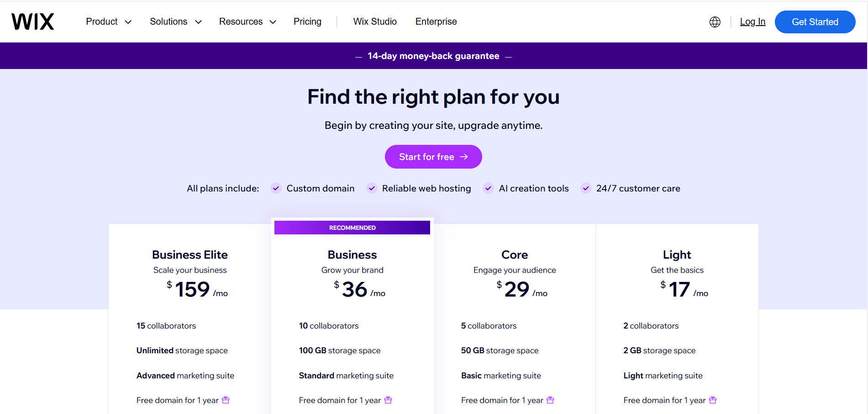This screenshot has height=414, width=868.
Task: Click the gift icon under Core plan
Action: click(x=551, y=400)
